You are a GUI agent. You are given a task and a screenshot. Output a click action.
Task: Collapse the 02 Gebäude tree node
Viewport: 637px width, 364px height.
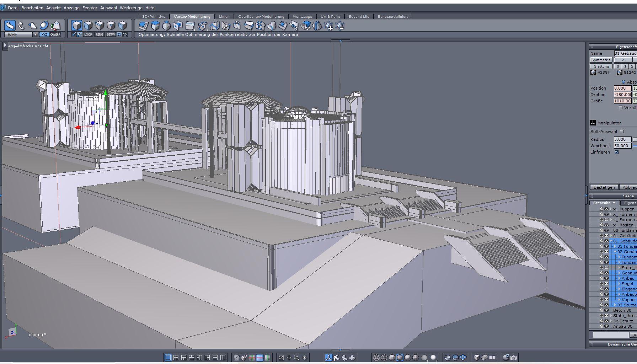[x=615, y=252]
